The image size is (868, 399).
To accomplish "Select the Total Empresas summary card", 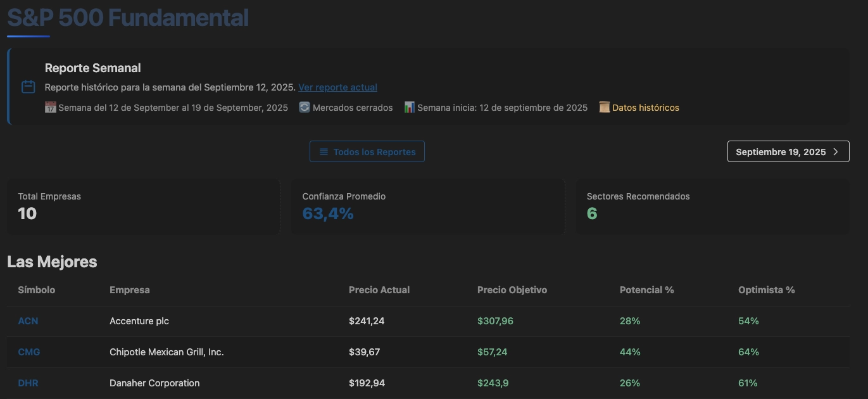I will (143, 206).
